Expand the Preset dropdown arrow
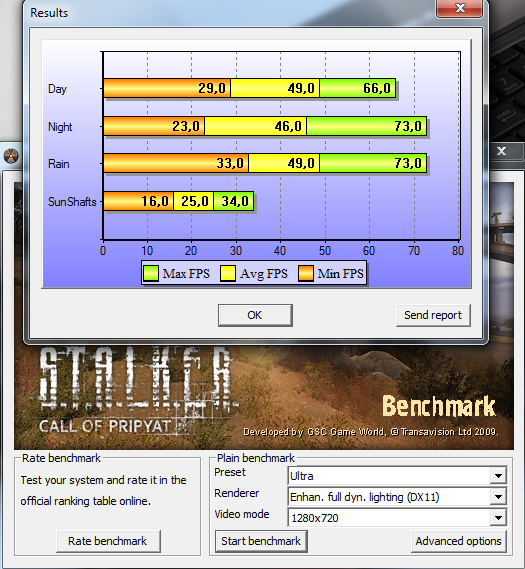The width and height of the screenshot is (525, 569). coord(499,476)
